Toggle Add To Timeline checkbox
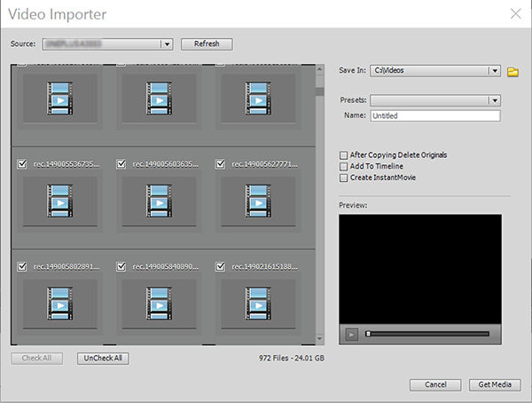This screenshot has height=403, width=532. 344,167
